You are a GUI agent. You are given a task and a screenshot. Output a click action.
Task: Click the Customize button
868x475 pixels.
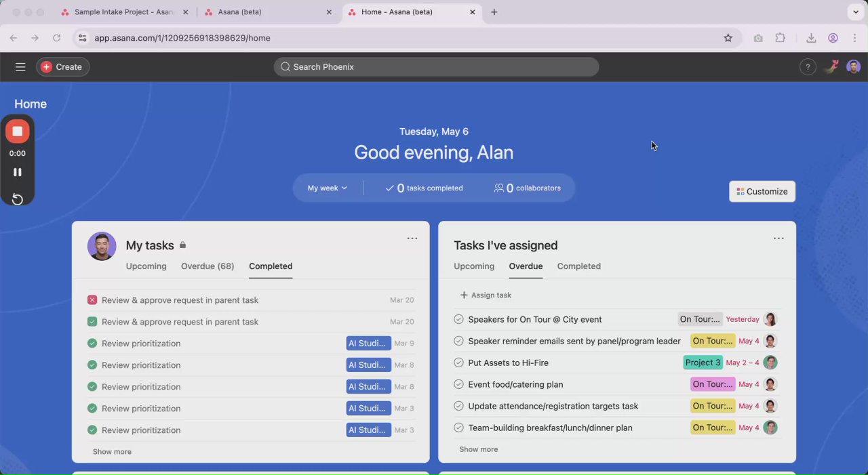pyautogui.click(x=762, y=192)
